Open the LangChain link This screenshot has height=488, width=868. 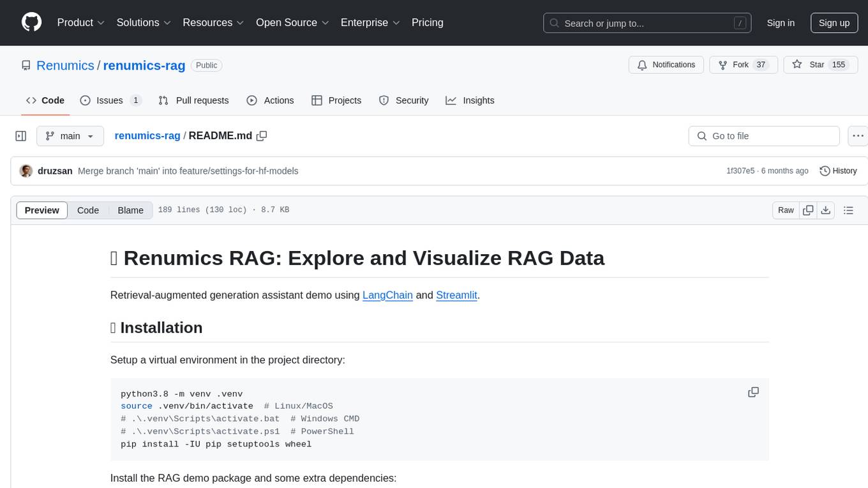click(387, 295)
